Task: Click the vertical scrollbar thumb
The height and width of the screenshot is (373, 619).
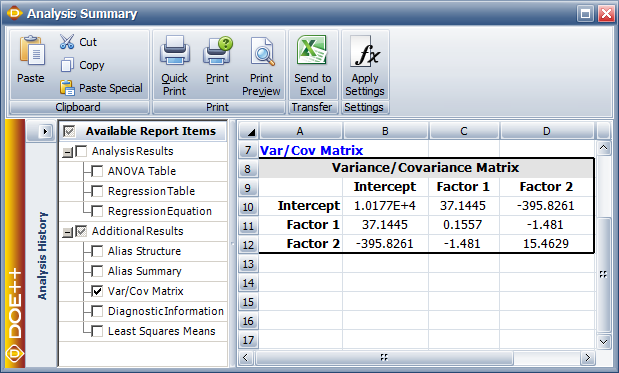Action: click(603, 274)
